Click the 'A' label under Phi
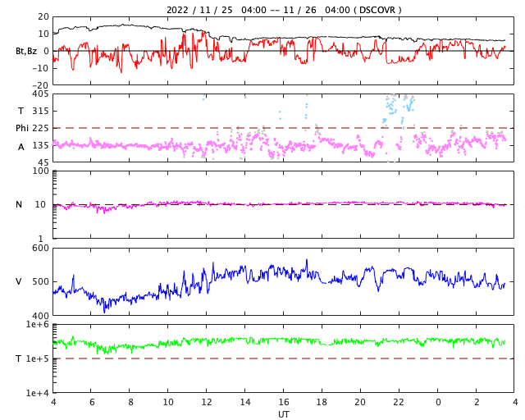The width and height of the screenshot is (525, 420). tap(21, 147)
